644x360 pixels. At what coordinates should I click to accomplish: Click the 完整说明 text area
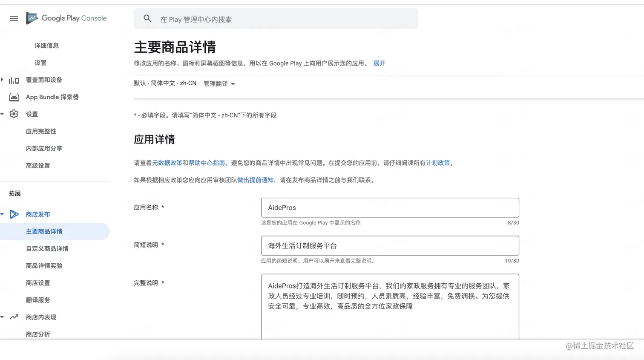(x=390, y=307)
